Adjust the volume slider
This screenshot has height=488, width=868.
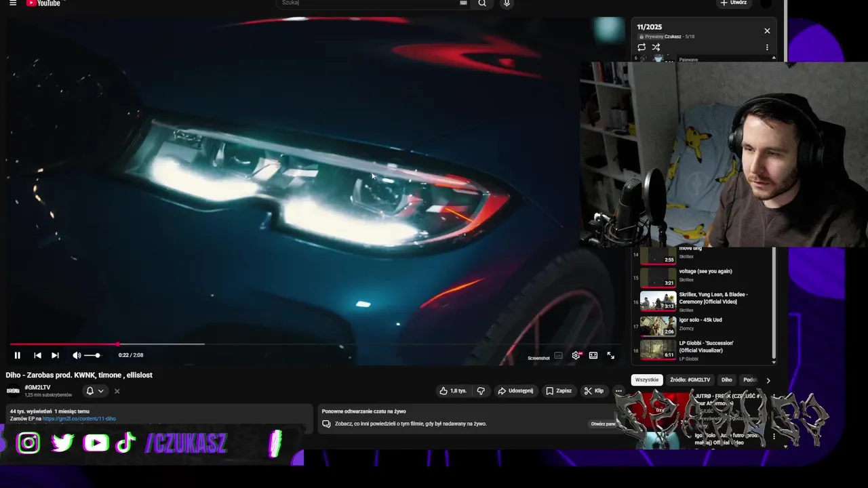tap(92, 355)
